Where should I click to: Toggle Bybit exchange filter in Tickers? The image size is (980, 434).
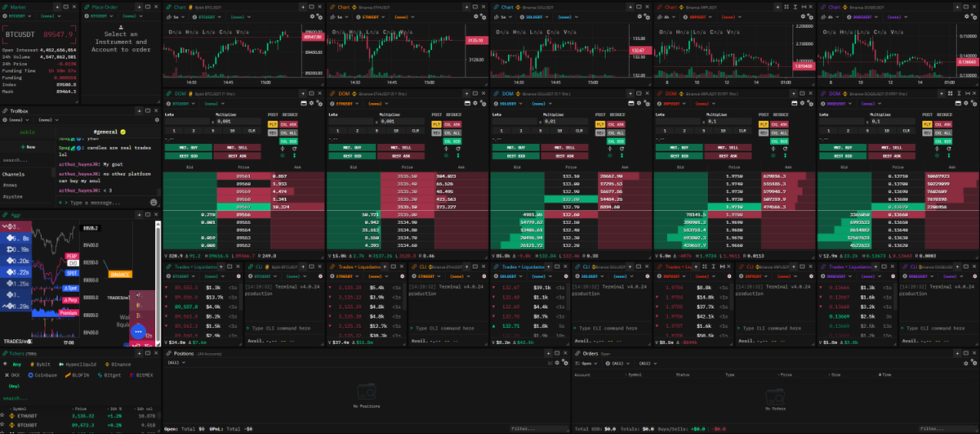point(40,365)
